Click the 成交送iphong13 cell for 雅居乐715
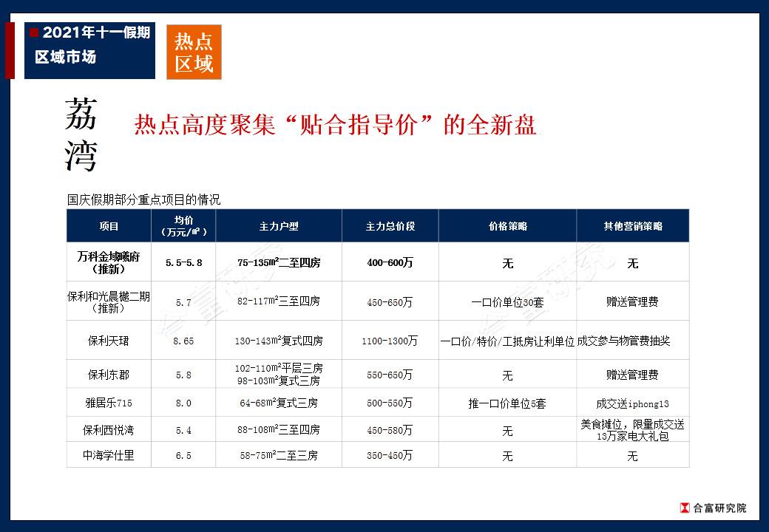Viewport: 769px width, 532px height. coord(632,403)
